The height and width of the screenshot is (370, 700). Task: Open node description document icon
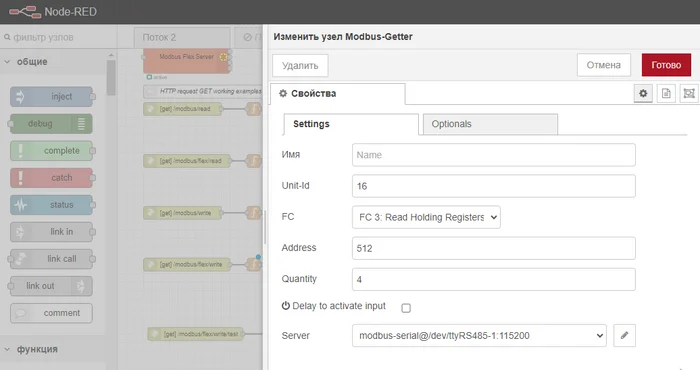(x=666, y=93)
